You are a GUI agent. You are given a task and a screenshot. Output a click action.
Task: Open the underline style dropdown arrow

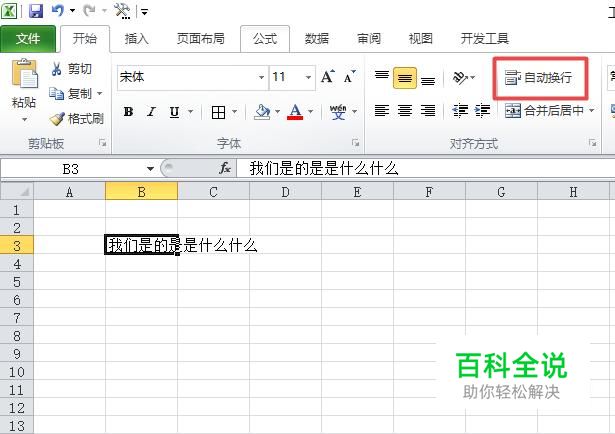pos(191,112)
